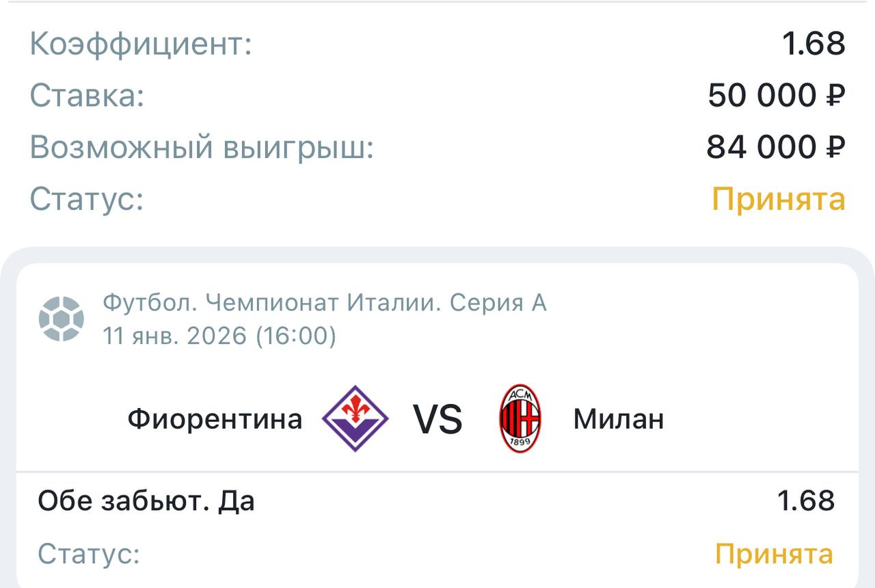Click the VS text between teams
Screen dimensions: 875x588
pyautogui.click(x=437, y=419)
